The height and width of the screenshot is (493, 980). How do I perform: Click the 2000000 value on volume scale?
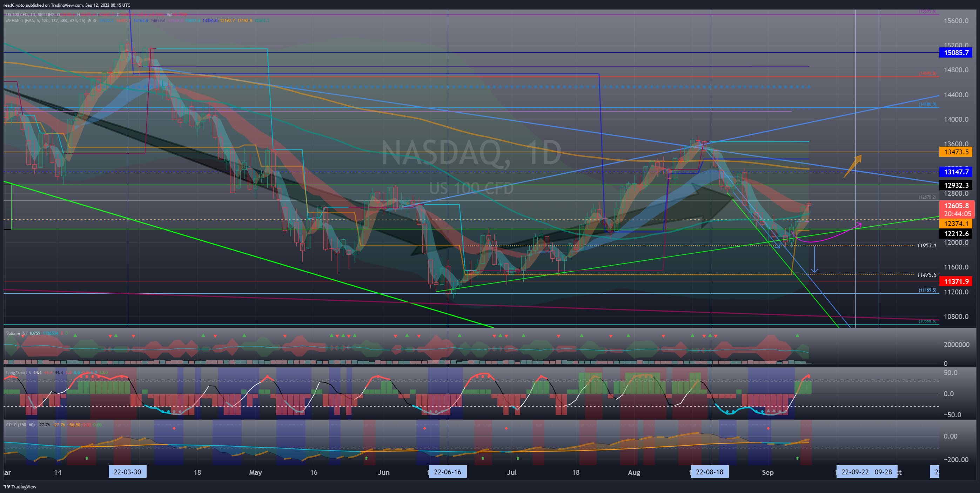pos(956,345)
